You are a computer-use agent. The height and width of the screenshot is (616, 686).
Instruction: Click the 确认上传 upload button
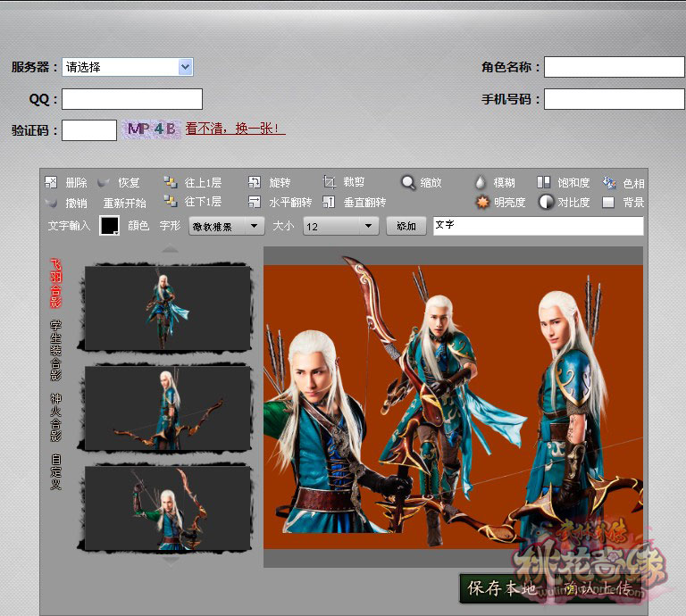click(x=598, y=588)
